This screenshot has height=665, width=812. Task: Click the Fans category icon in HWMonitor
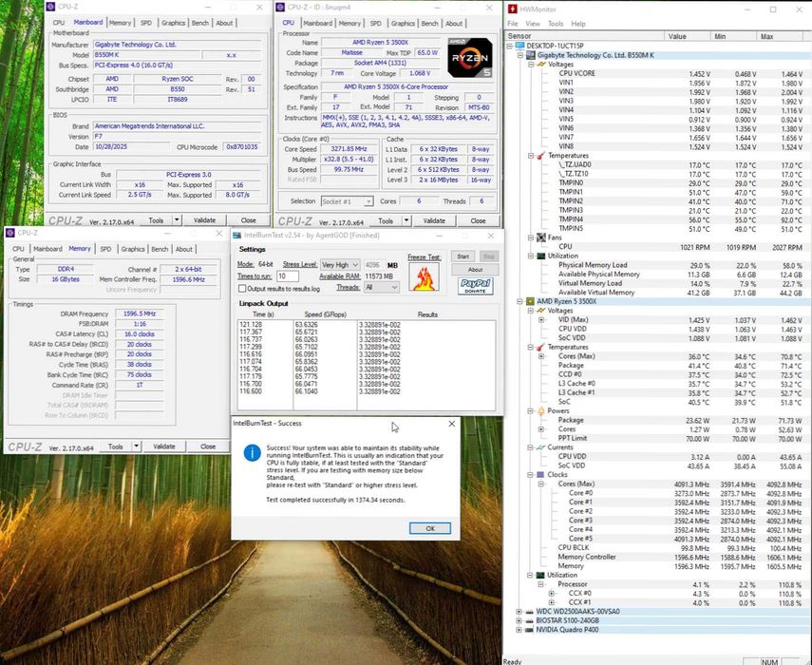pyautogui.click(x=540, y=237)
